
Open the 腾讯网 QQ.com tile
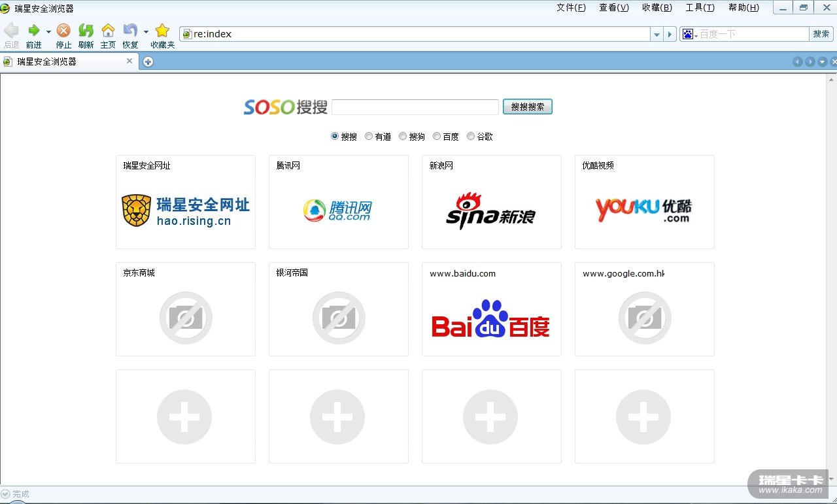339,202
